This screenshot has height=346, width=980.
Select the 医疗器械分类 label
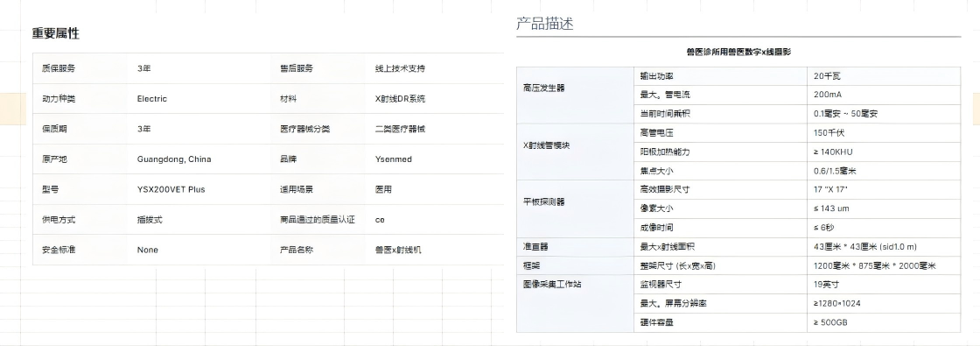305,129
